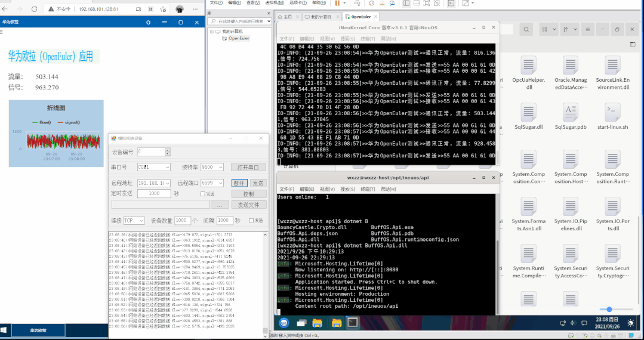Open 搜索(S) menu in iNeuKernel terminal
The image size is (644, 340).
click(x=347, y=39)
